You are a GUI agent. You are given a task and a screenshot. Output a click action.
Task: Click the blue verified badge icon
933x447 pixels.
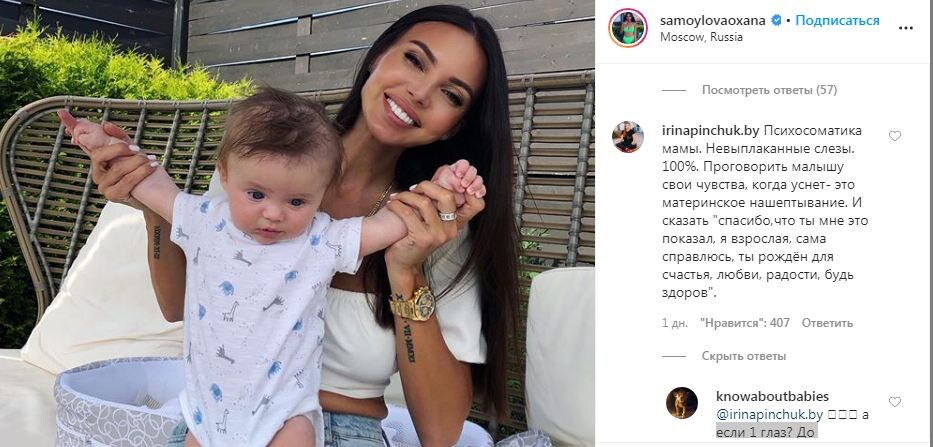[776, 20]
